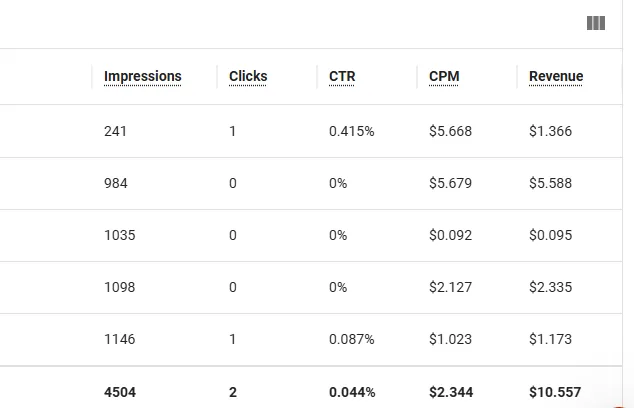Sort by Impressions column header
The image size is (634, 408).
(142, 76)
